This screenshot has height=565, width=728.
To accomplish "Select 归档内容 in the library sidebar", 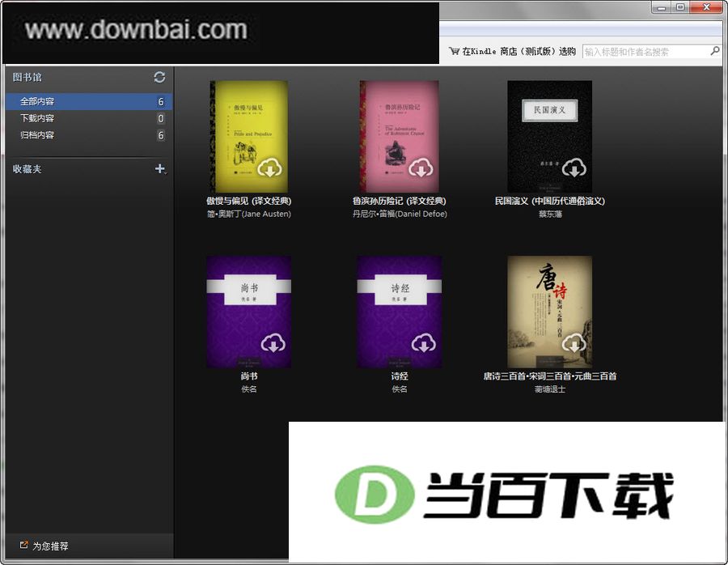I will point(89,135).
